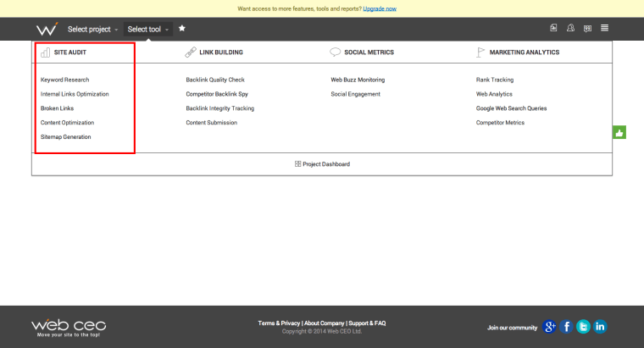Click the WebCEO W logo in header
The width and height of the screenshot is (644, 348).
click(x=47, y=29)
